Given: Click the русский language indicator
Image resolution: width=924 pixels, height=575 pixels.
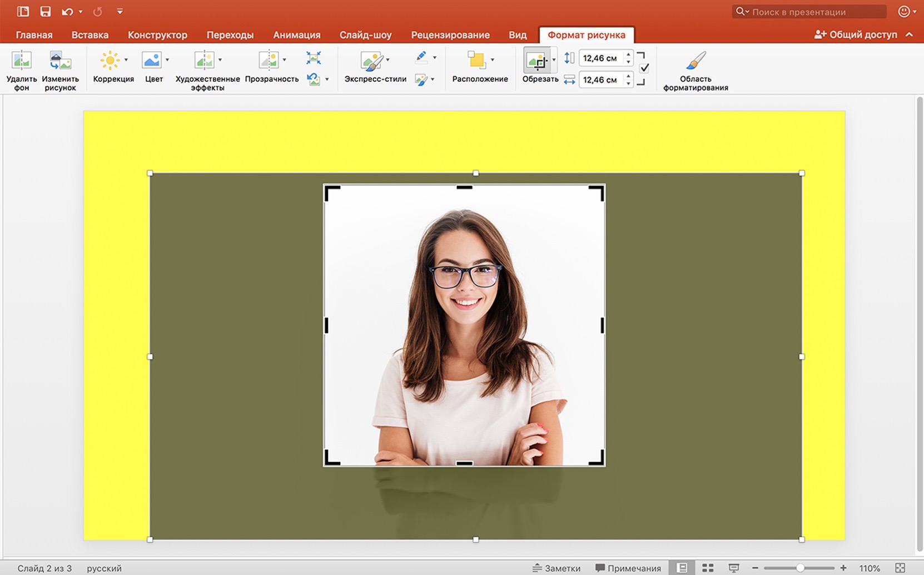Looking at the screenshot, I should [x=104, y=568].
